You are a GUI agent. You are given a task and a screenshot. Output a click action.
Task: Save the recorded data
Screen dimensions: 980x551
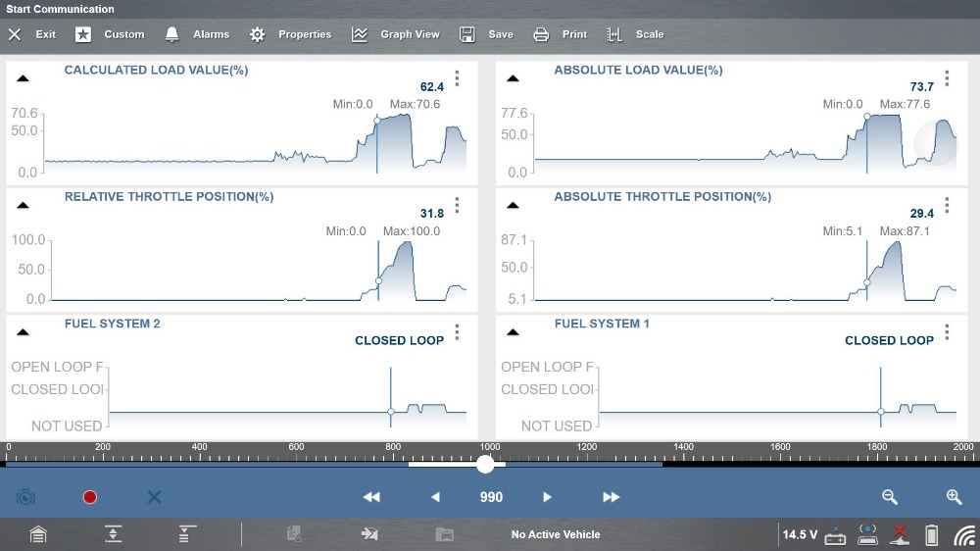487,34
